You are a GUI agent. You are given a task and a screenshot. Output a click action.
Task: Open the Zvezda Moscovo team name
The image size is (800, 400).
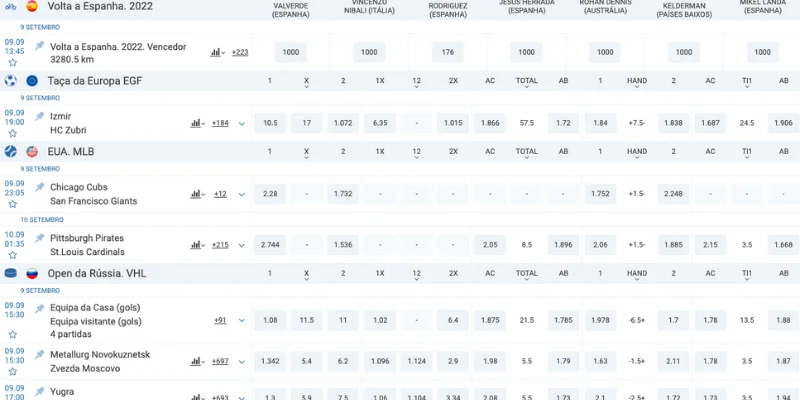pos(85,368)
